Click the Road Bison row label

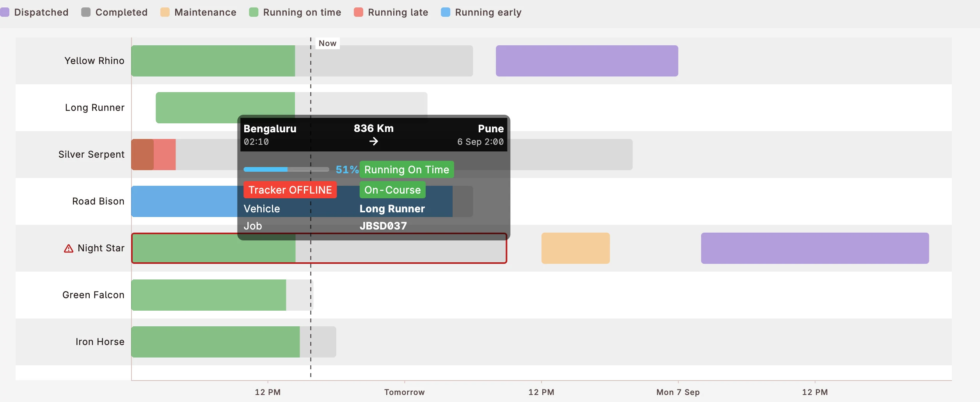pyautogui.click(x=98, y=201)
